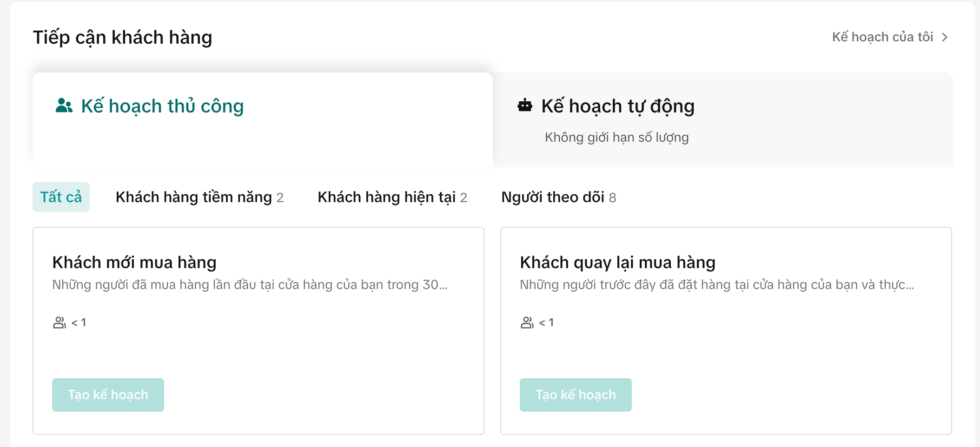Click the audience icon in Khách mới mua hàng card
980x447 pixels.
[x=60, y=322]
